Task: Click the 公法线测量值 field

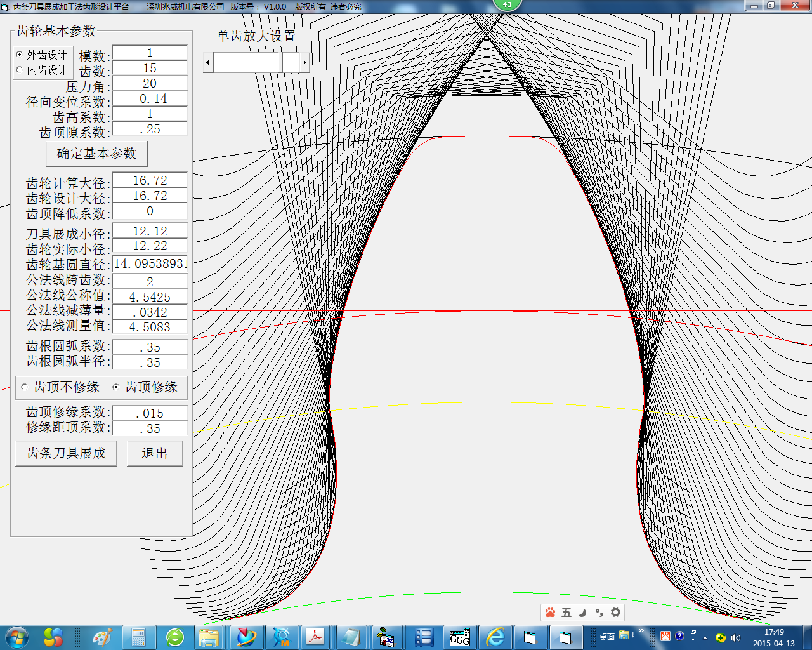Action: [x=150, y=327]
